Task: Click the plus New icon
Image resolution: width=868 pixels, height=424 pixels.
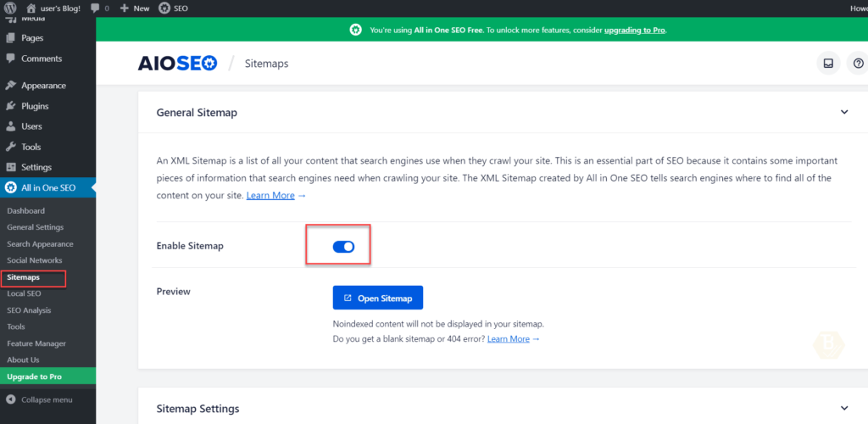Action: click(x=125, y=8)
